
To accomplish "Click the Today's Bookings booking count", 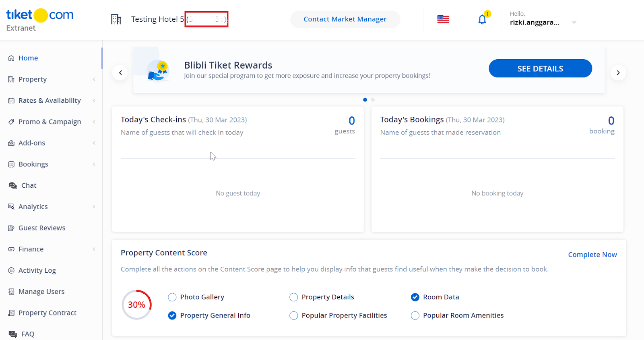I will pyautogui.click(x=611, y=121).
